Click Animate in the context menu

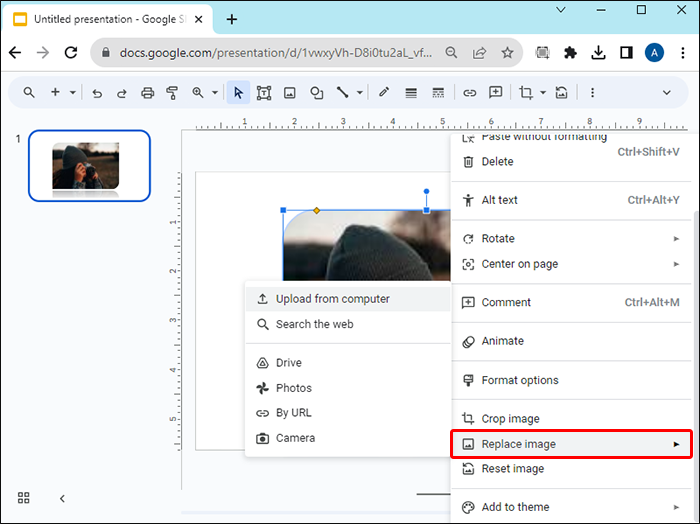tap(571, 341)
